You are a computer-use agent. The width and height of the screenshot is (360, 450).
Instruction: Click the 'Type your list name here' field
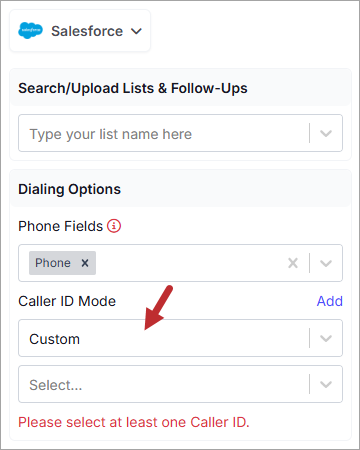pos(163,133)
